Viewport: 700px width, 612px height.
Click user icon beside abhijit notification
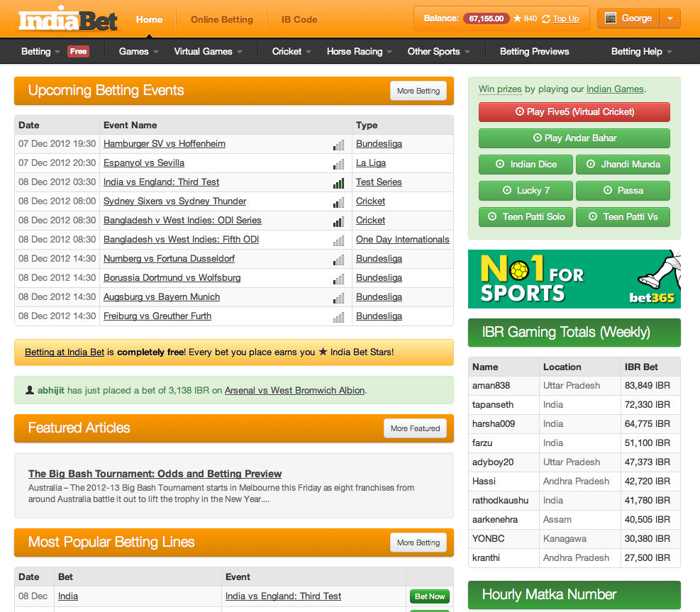tap(29, 390)
